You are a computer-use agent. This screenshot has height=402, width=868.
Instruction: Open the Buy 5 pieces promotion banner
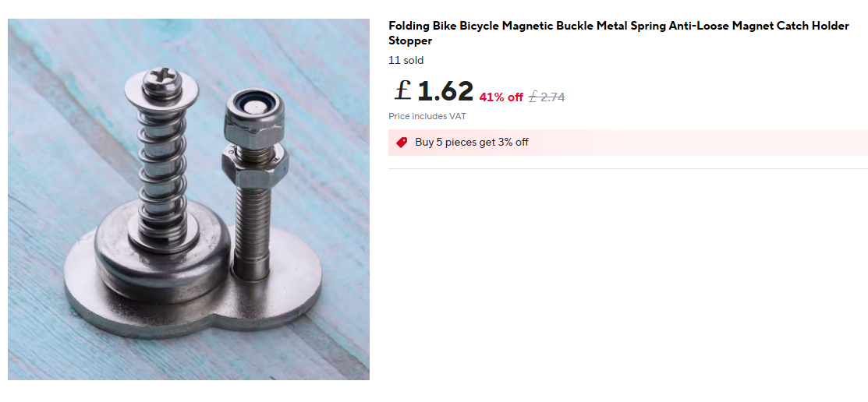pos(628,143)
